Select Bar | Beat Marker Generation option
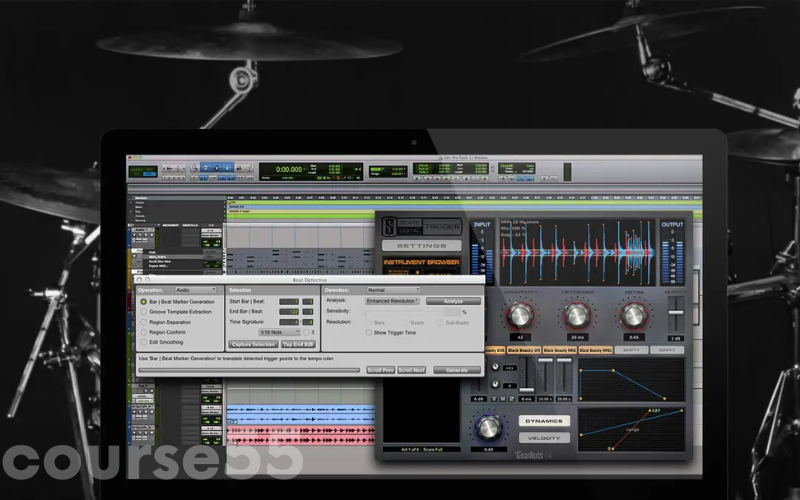Image resolution: width=800 pixels, height=500 pixels. coord(179,302)
